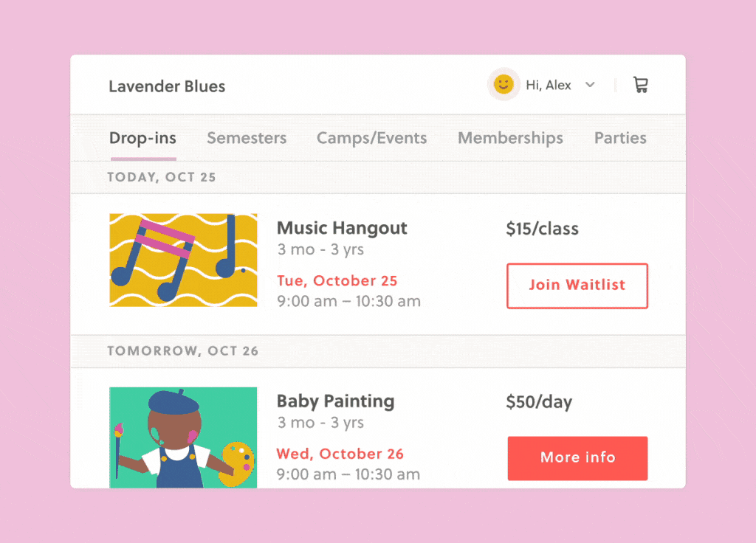This screenshot has width=756, height=543.
Task: Click the $15/class price label
Action: point(542,229)
